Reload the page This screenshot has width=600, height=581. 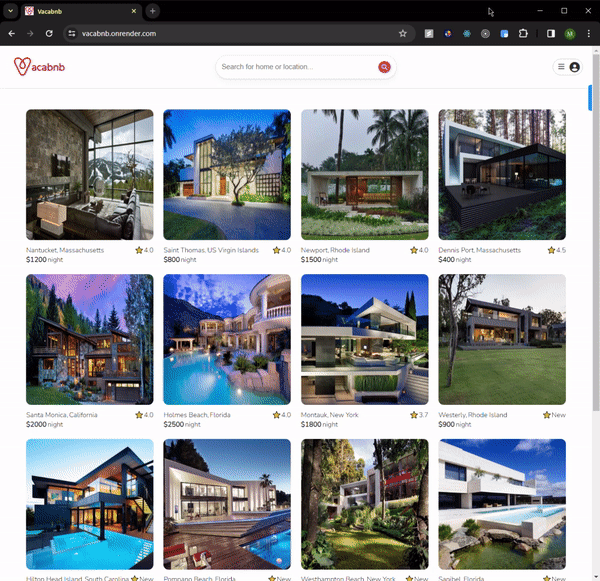click(x=49, y=33)
